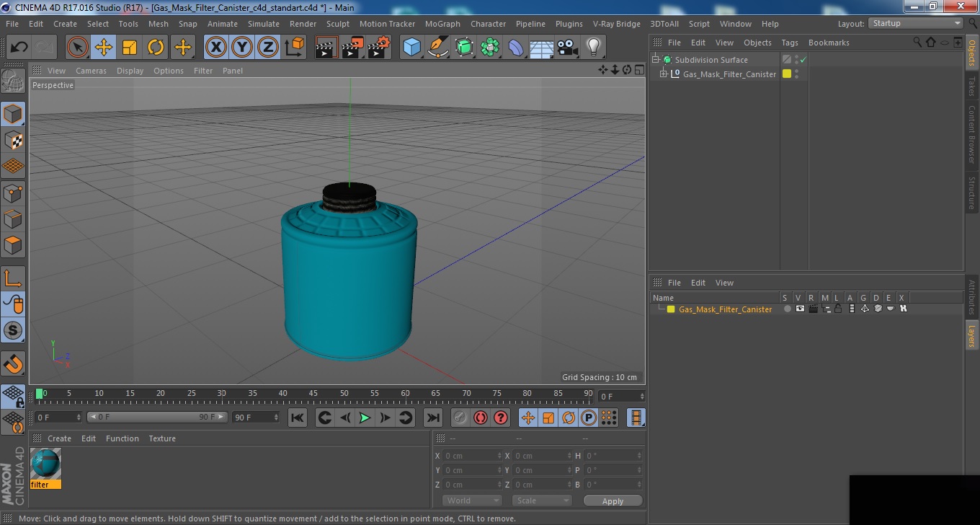Open the Layout Startup dropdown
This screenshot has height=525, width=980.
[x=916, y=24]
